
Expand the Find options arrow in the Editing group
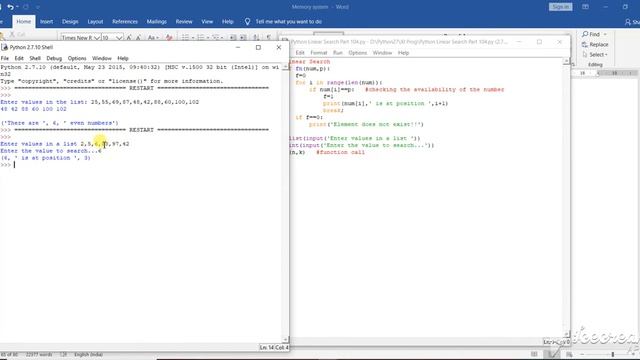pos(605,34)
